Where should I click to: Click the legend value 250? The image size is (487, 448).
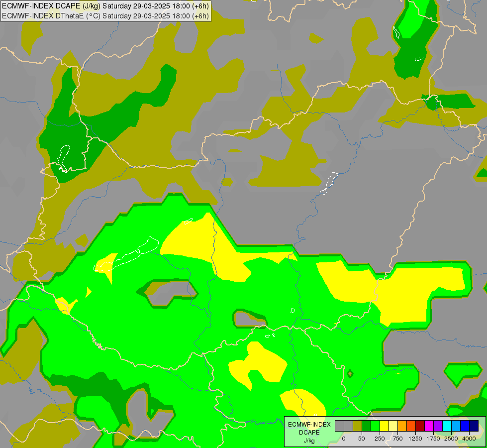(380, 439)
